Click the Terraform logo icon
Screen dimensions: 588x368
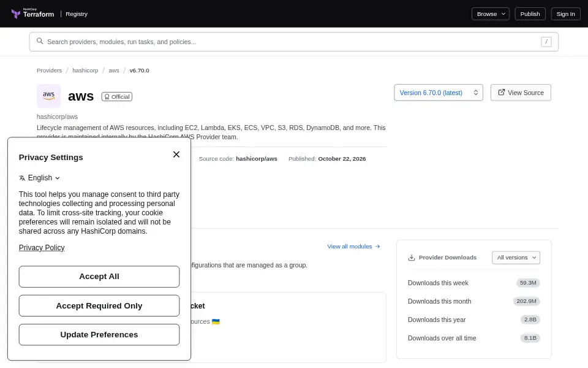coord(16,14)
